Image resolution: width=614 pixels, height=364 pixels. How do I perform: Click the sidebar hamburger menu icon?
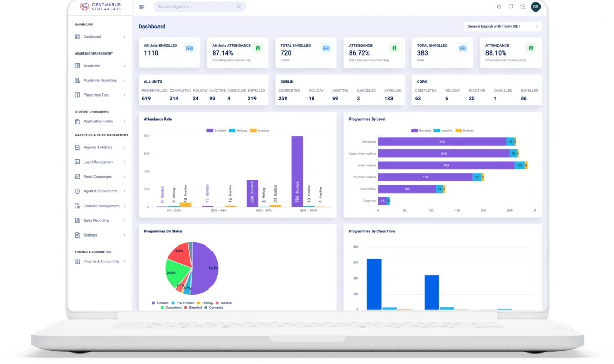(141, 6)
